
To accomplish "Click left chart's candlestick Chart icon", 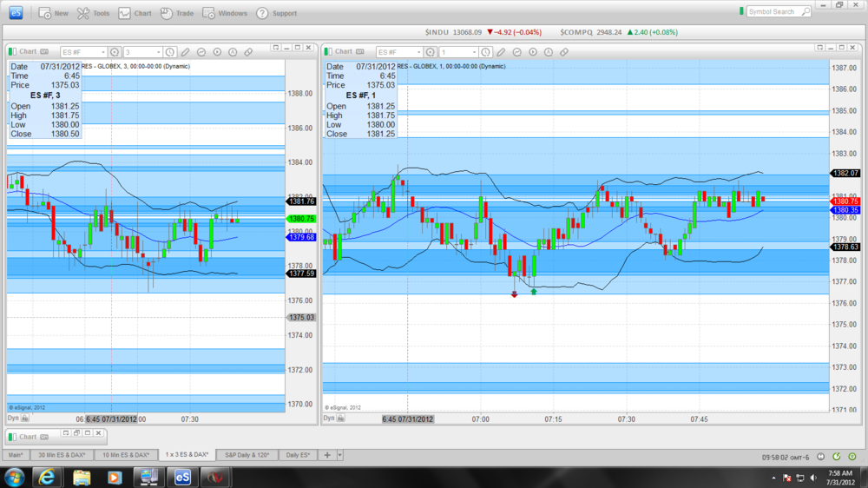I will (x=13, y=51).
